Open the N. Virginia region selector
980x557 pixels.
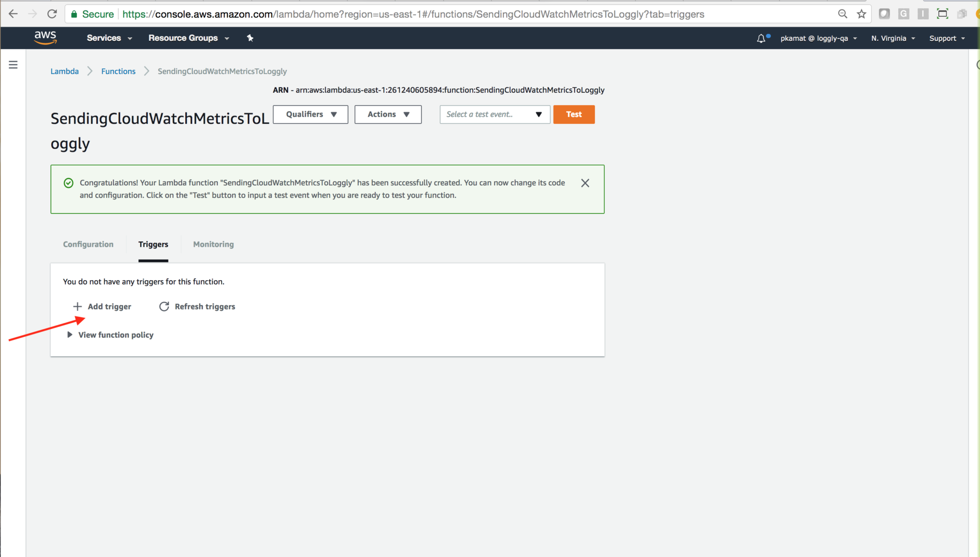(893, 38)
